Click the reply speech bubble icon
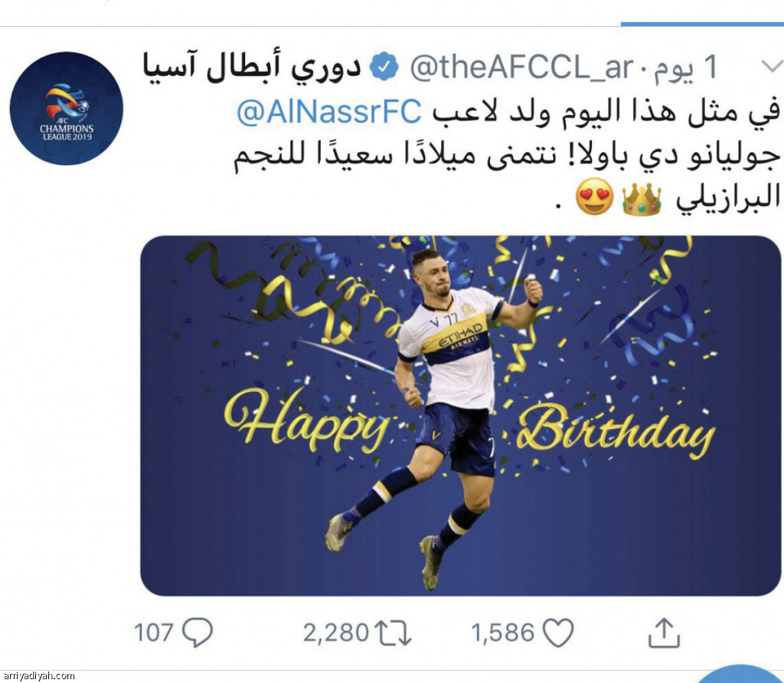This screenshot has width=784, height=683. pos(198,632)
